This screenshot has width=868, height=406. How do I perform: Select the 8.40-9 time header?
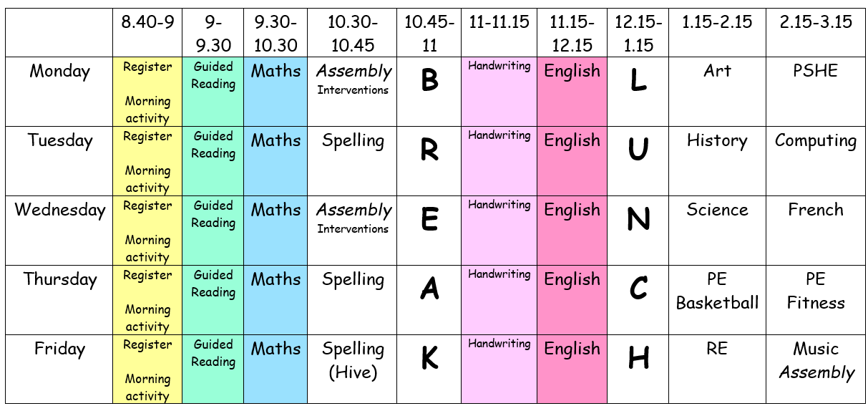[147, 23]
